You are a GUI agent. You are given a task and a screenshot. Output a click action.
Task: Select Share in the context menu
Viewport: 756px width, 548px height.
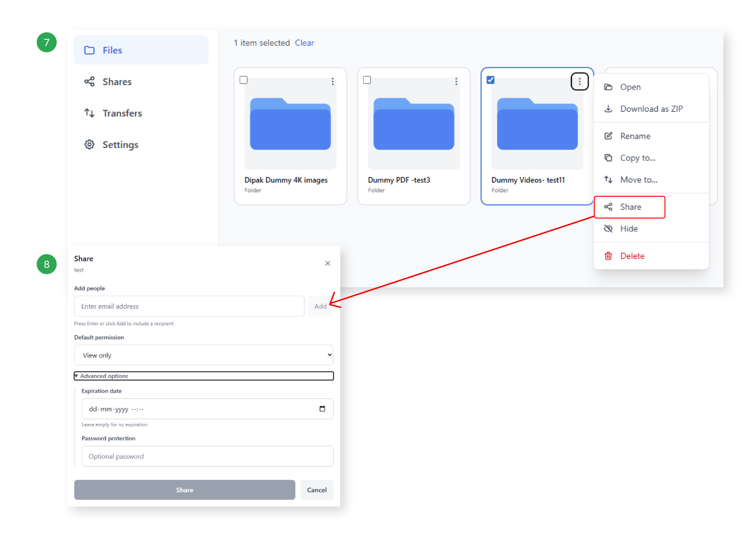pyautogui.click(x=630, y=207)
